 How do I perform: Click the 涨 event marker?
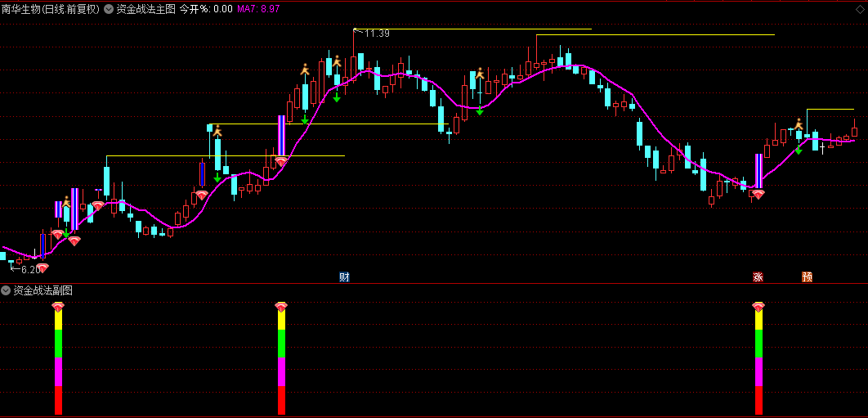(x=758, y=277)
